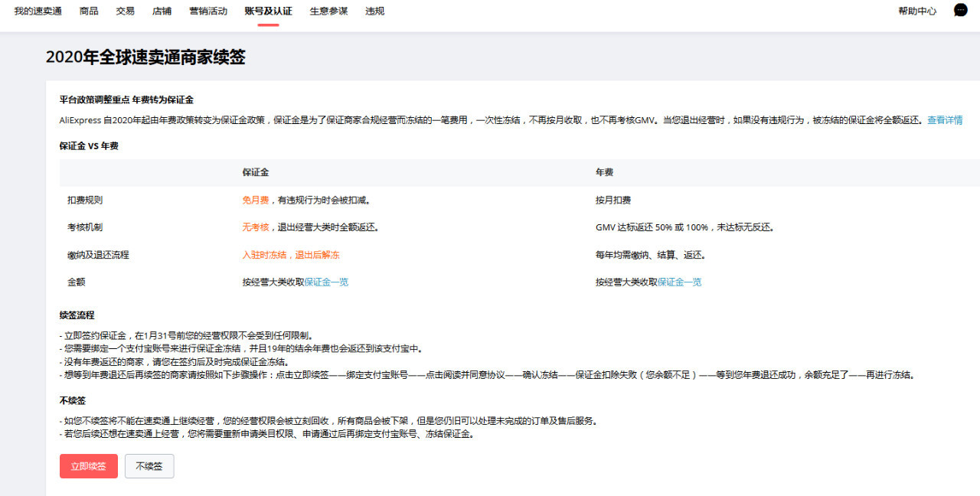Click the 保证金 table column header
This screenshot has width=980, height=496.
tap(256, 172)
